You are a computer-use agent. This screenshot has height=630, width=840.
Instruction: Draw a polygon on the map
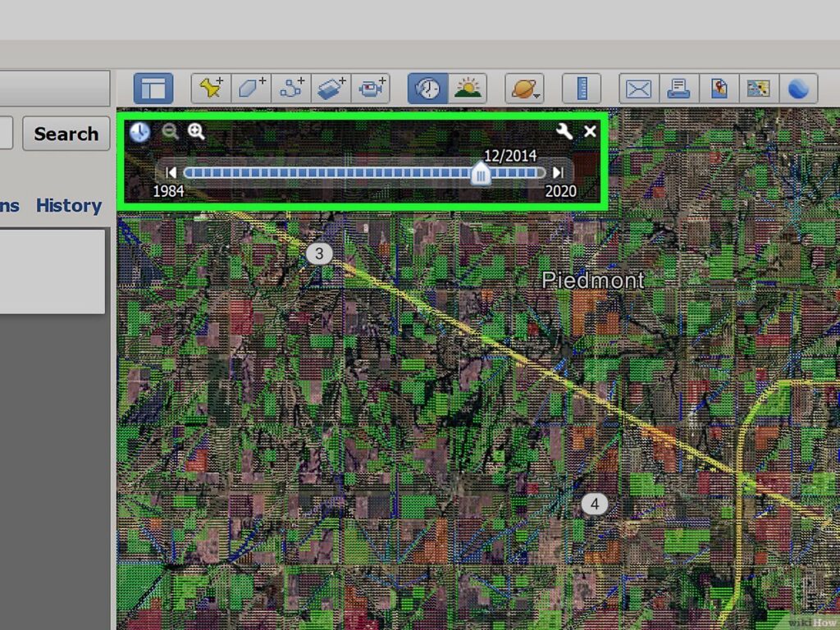(x=251, y=89)
